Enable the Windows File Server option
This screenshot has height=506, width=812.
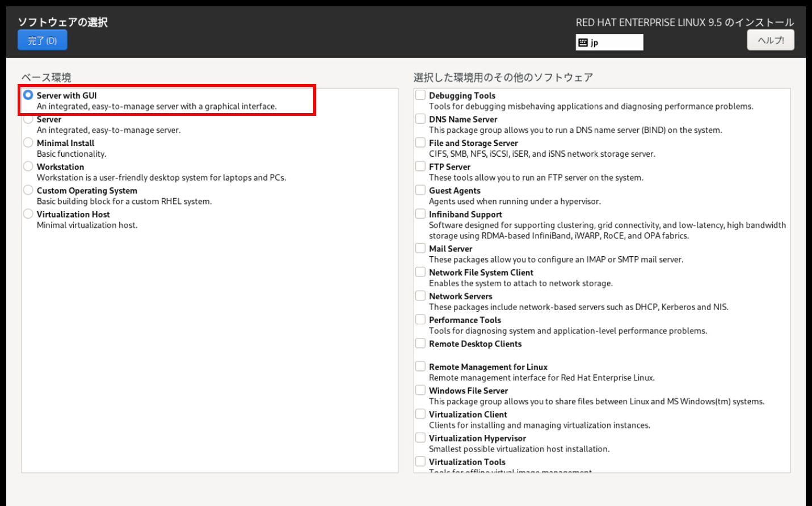click(420, 390)
